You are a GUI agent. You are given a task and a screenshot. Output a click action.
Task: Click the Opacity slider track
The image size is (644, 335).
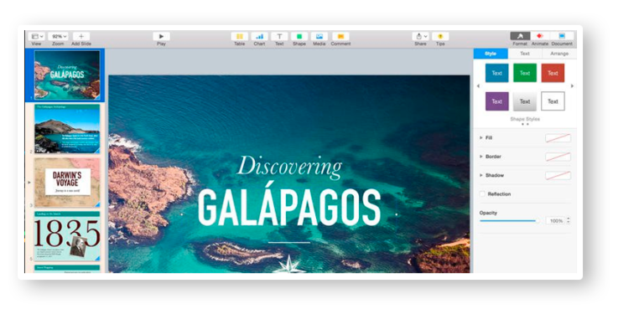(x=509, y=220)
